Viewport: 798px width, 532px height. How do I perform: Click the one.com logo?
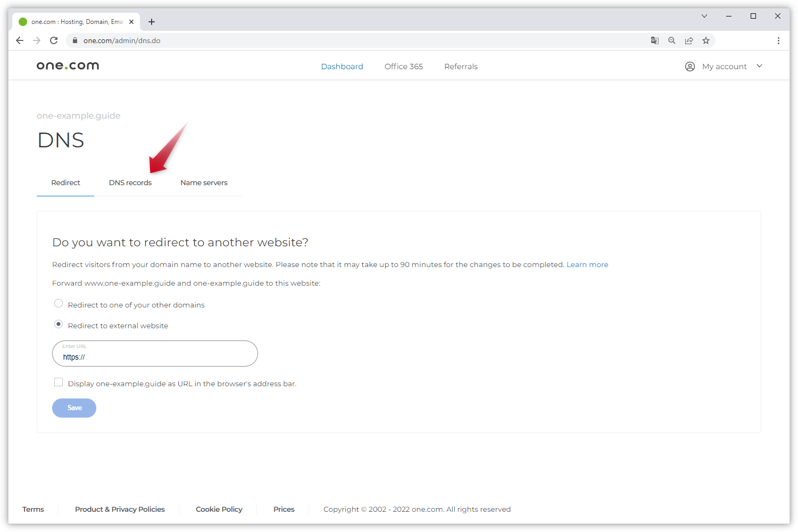point(68,66)
